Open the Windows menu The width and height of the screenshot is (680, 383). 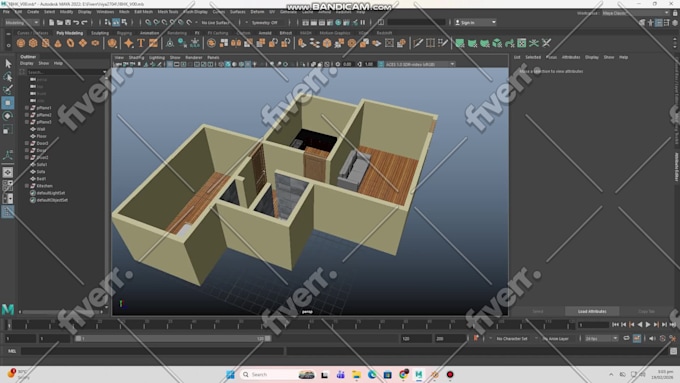point(105,12)
